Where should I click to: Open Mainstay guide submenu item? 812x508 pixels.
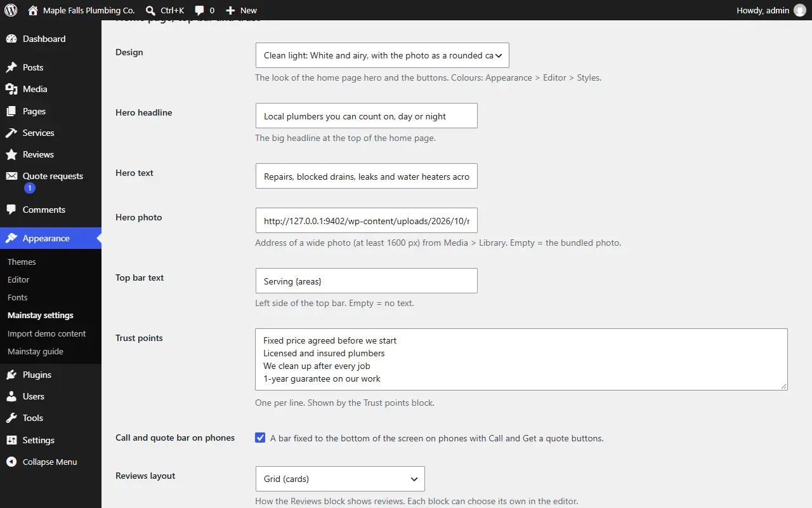36,351
